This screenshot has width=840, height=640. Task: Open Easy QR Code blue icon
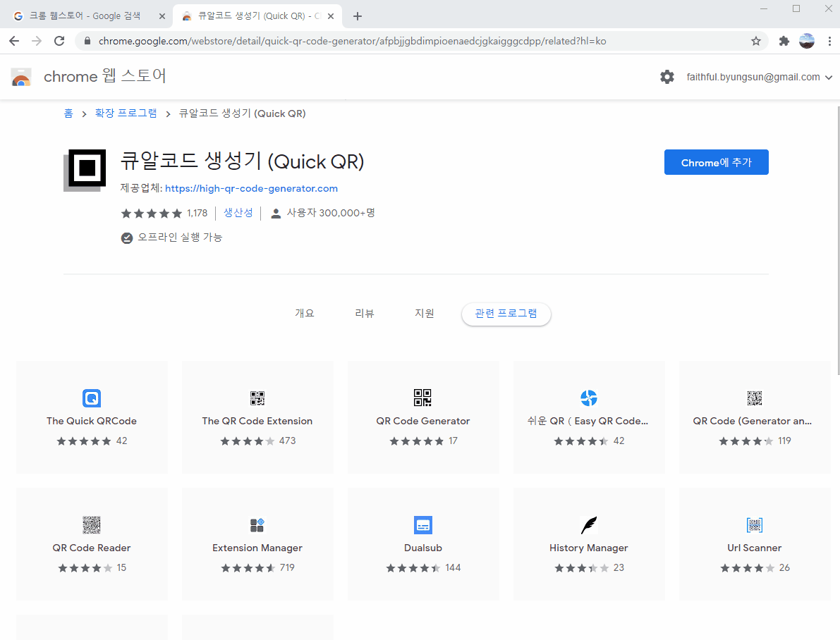(589, 398)
